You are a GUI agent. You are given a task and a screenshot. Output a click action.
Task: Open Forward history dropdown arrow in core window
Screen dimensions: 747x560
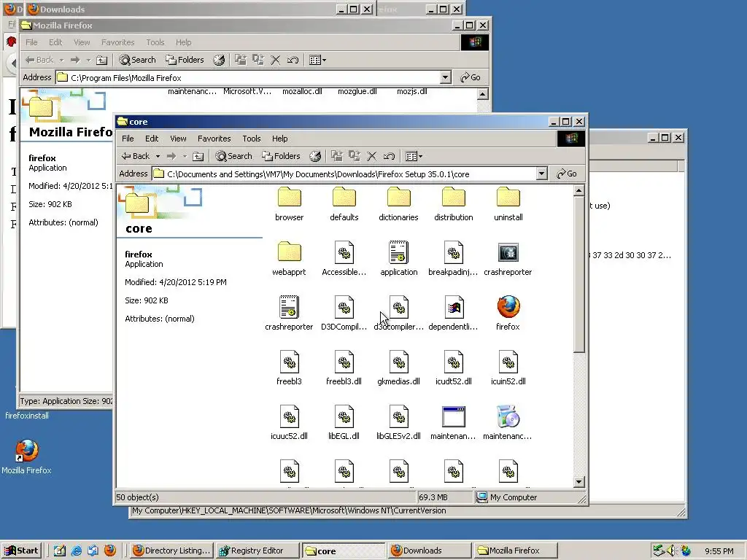pos(185,156)
